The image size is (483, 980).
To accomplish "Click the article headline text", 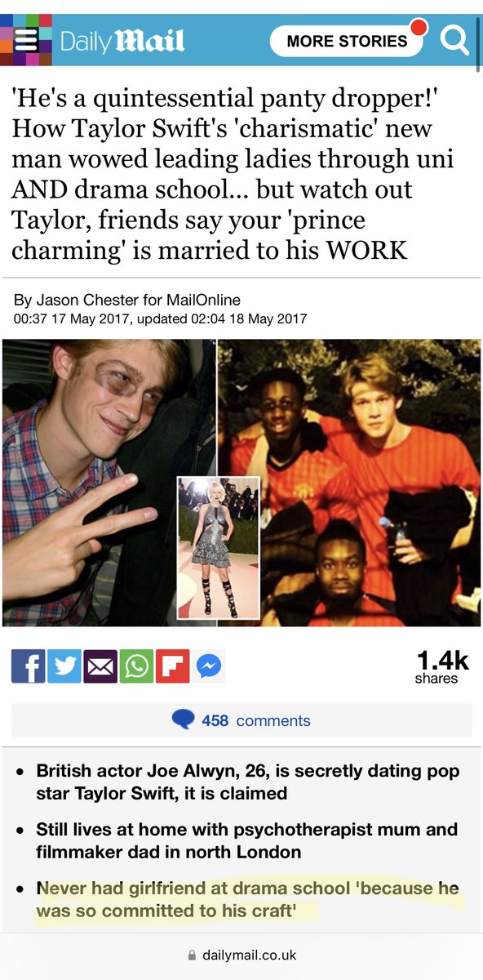I will 222,176.
